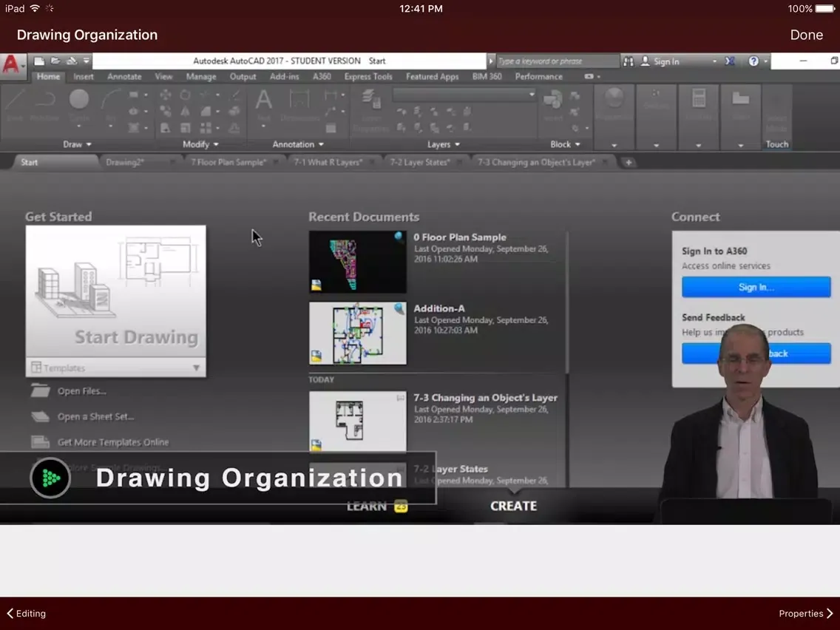Open the AutoCAD application menu logo
The height and width of the screenshot is (630, 840).
12,65
